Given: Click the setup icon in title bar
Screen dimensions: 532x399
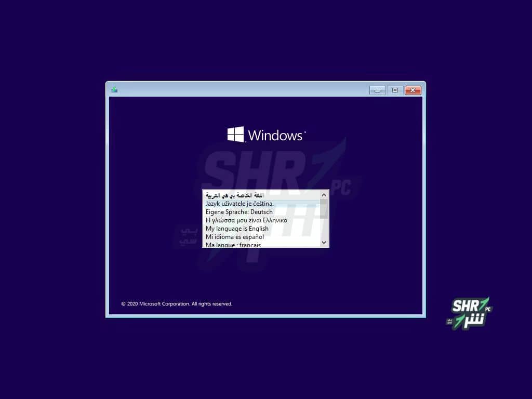Looking at the screenshot, I should point(114,90).
